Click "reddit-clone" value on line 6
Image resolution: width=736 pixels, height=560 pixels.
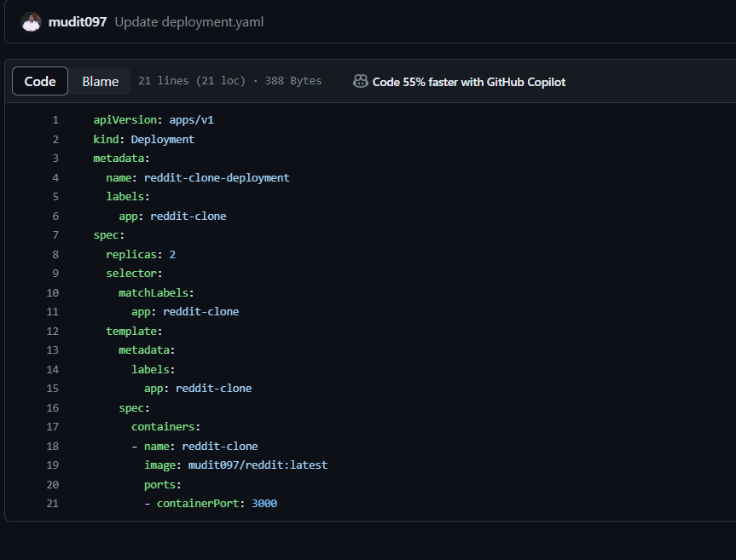(x=188, y=216)
